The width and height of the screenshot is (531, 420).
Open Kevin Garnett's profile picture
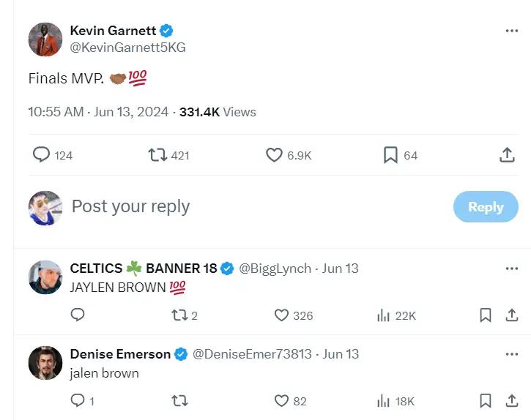tap(45, 39)
